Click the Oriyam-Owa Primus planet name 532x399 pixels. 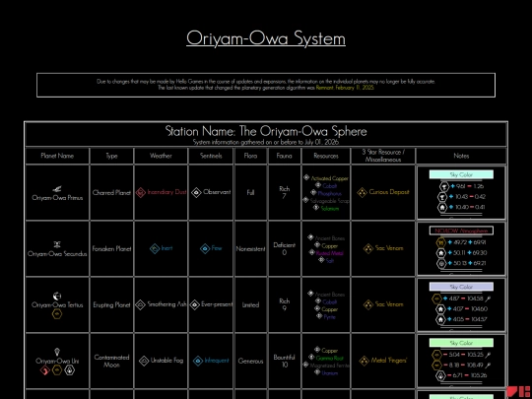click(57, 198)
